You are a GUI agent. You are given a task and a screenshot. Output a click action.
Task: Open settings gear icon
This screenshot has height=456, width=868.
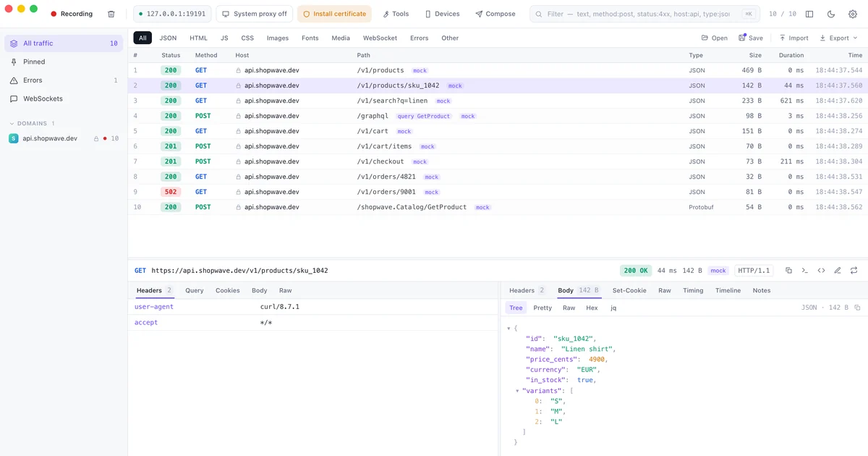851,14
